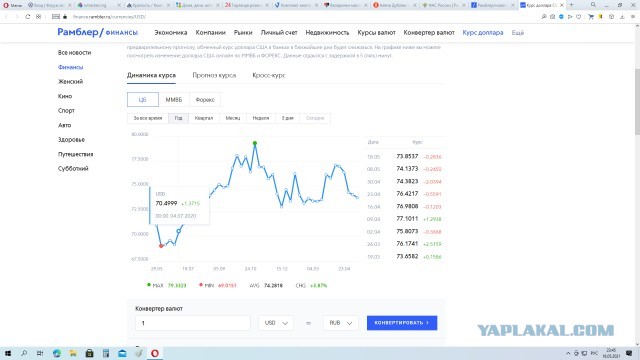Reload the page with the refresh icon
Image resolution: width=640 pixels, height=360 pixels.
pyautogui.click(x=28, y=17)
